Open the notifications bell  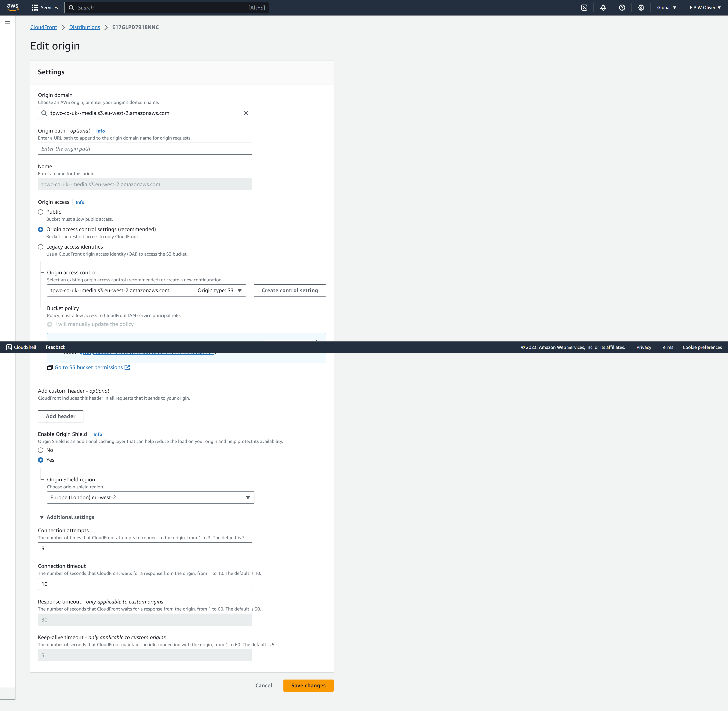603,7
